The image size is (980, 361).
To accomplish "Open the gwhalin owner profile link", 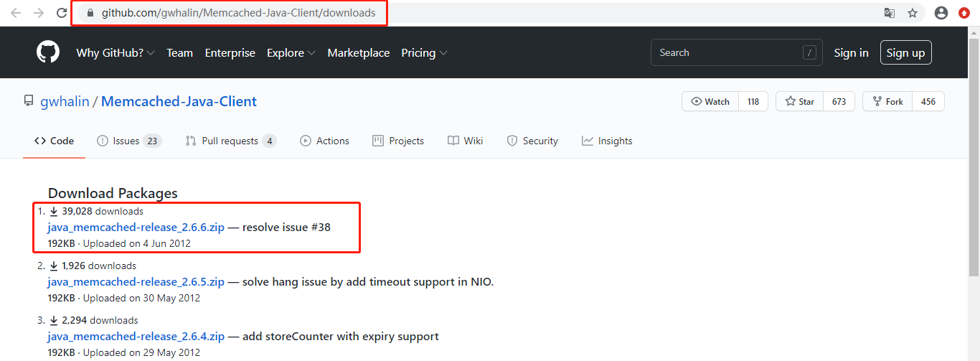I will pos(65,101).
